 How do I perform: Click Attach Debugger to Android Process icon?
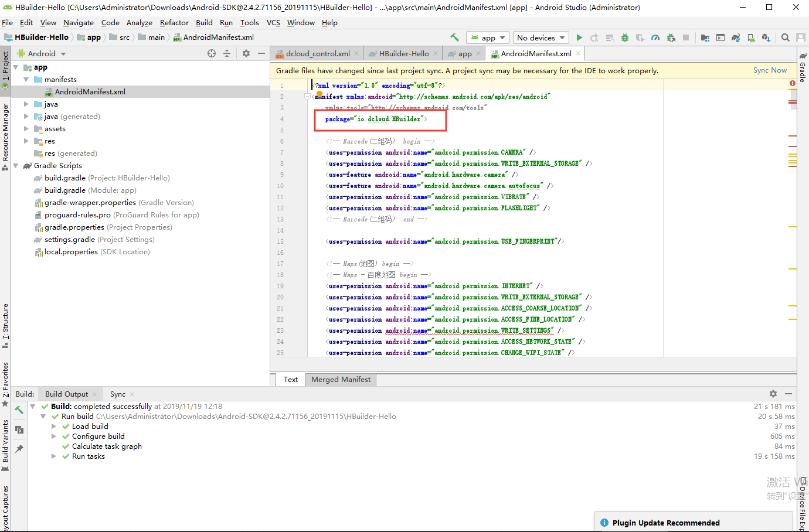671,37
